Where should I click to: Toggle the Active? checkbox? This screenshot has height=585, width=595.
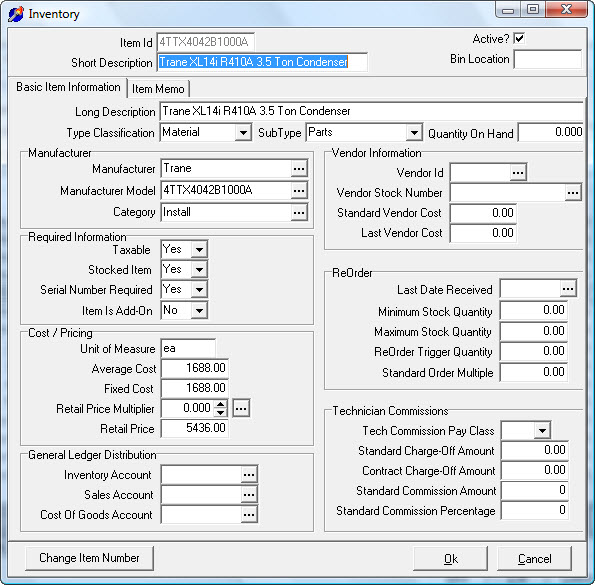point(519,38)
